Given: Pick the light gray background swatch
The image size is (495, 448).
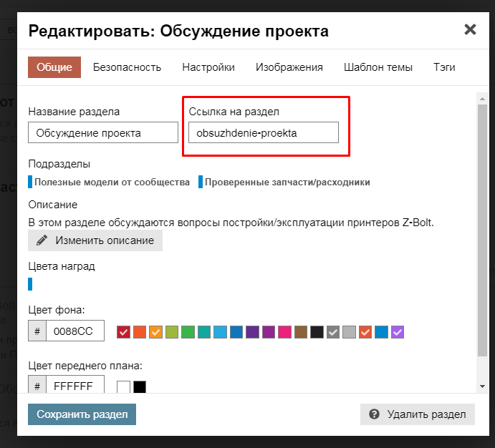Looking at the screenshot, I should [x=349, y=332].
